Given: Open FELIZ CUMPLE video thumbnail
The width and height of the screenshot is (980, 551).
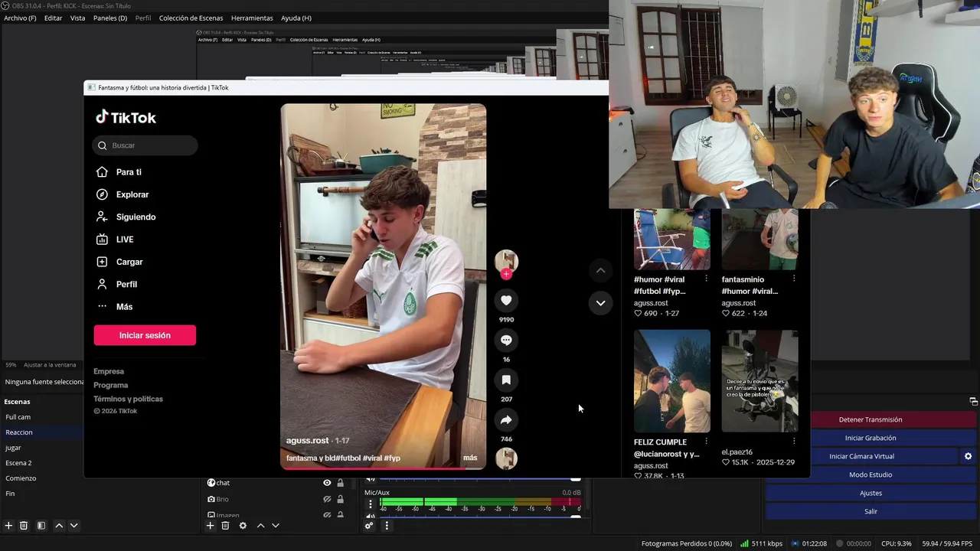Looking at the screenshot, I should coord(672,381).
